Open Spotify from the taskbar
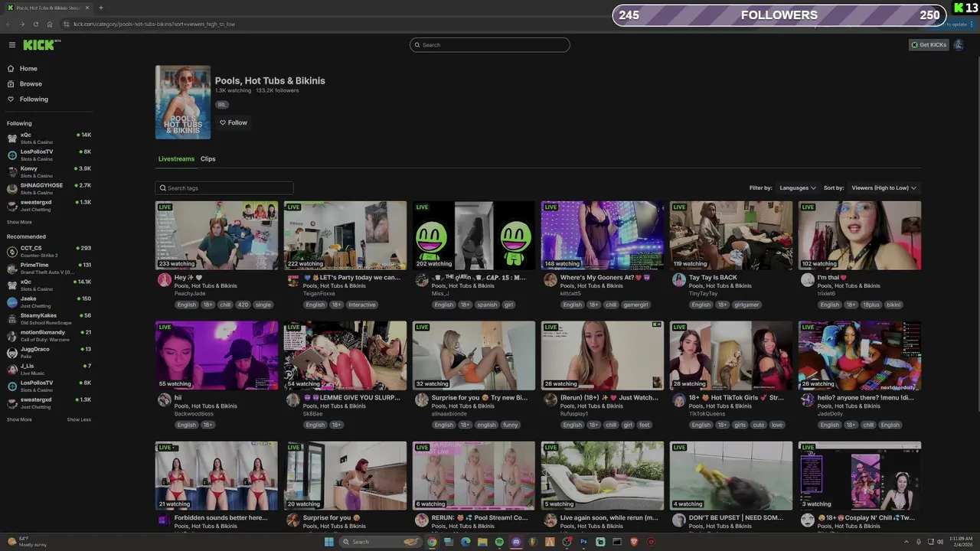The image size is (980, 551). 499,542
